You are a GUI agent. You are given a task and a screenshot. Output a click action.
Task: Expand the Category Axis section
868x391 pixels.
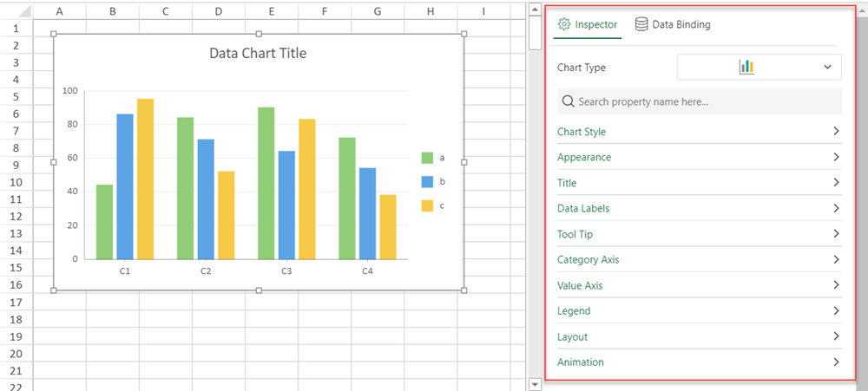pos(699,260)
